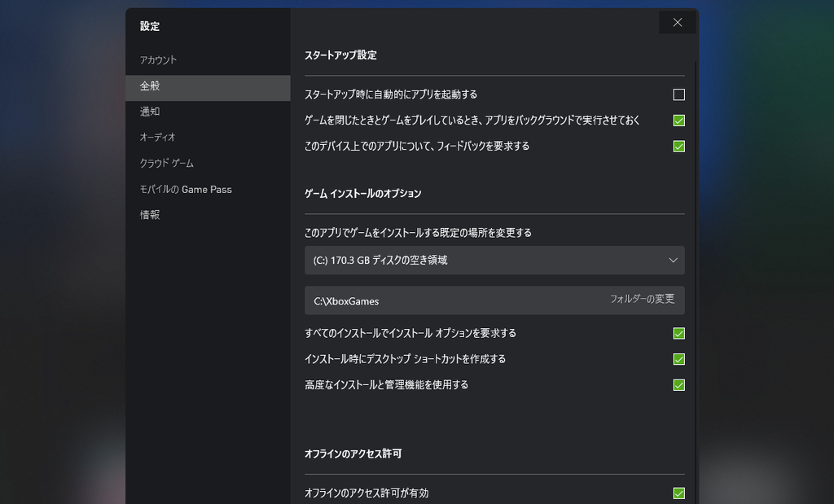This screenshot has width=834, height=504.
Task: Enable スタートアップ時に自動的にアプリを起動する checkbox
Action: [x=678, y=94]
